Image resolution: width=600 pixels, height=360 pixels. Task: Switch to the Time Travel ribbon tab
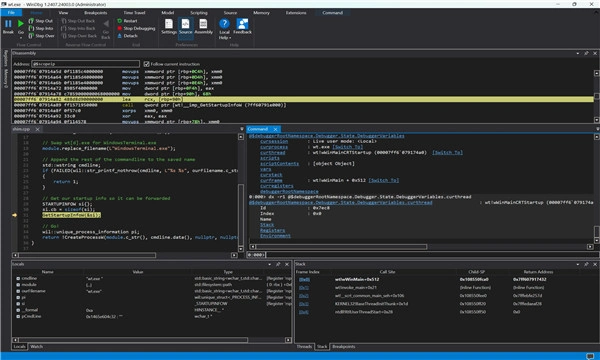134,13
